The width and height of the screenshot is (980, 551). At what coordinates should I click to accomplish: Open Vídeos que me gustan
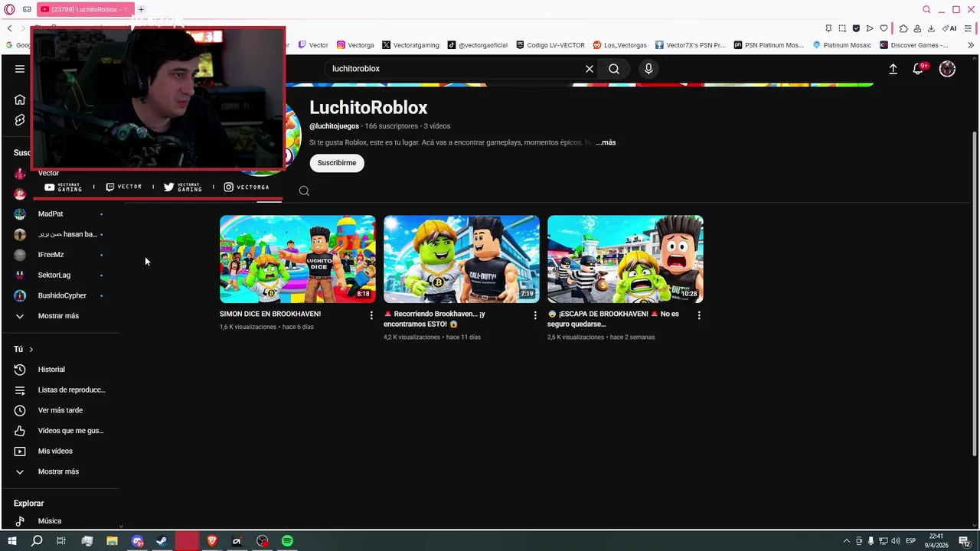(60, 431)
